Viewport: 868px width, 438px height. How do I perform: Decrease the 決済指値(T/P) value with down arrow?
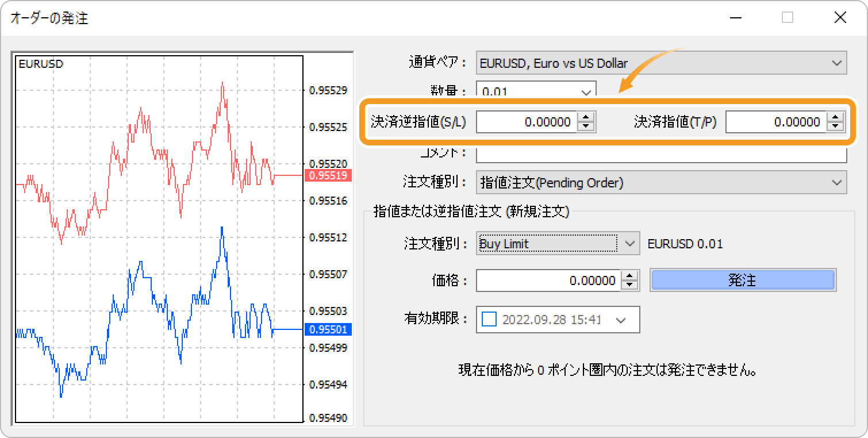pos(835,126)
